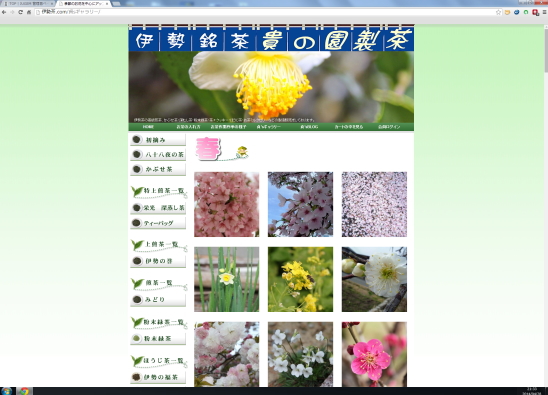Open the bright pink plum blossom photo

pyautogui.click(x=374, y=354)
